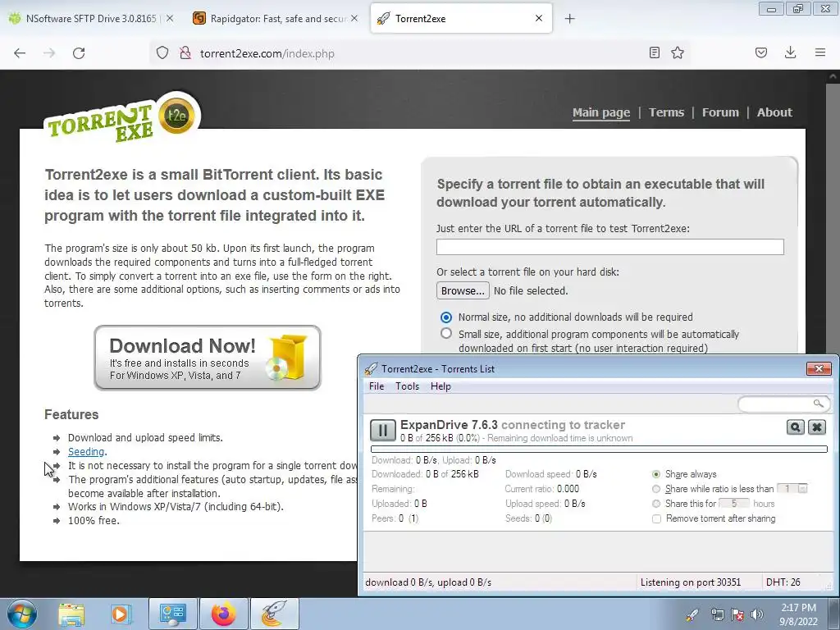Close the Rapidgator tab
This screenshot has height=630, width=840.
pyautogui.click(x=354, y=18)
